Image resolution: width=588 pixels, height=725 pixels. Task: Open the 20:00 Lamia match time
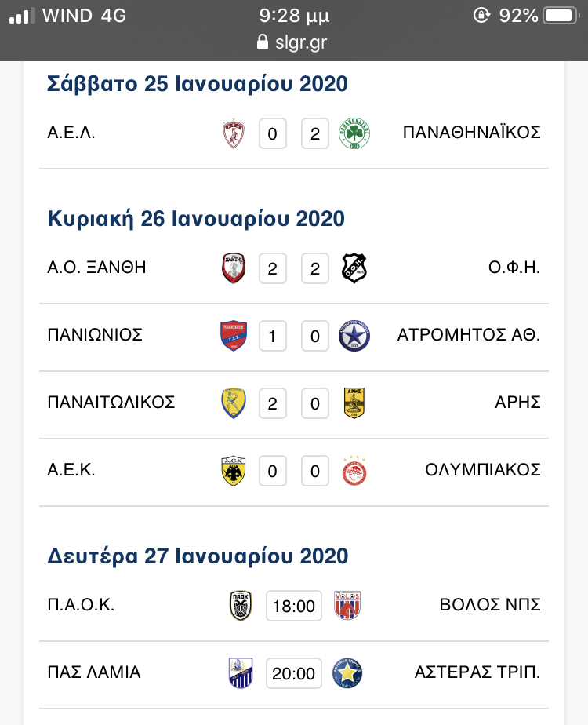click(294, 673)
